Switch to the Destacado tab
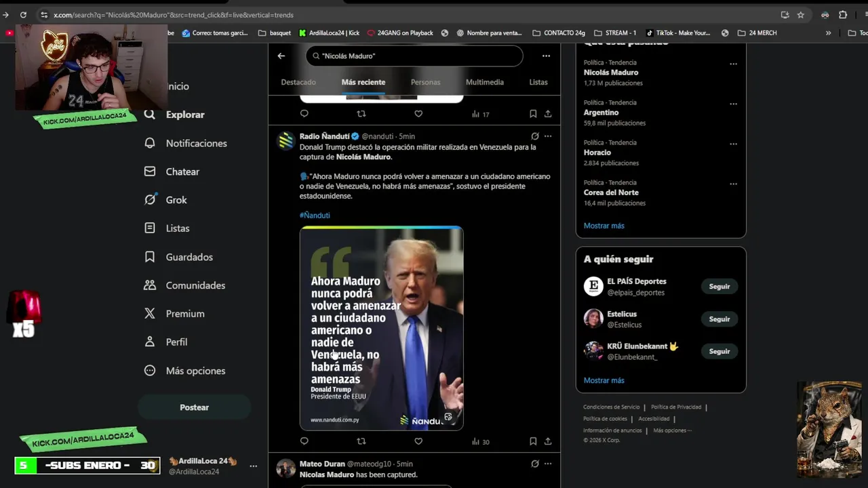Screen dimensions: 868x488 pos(298,82)
